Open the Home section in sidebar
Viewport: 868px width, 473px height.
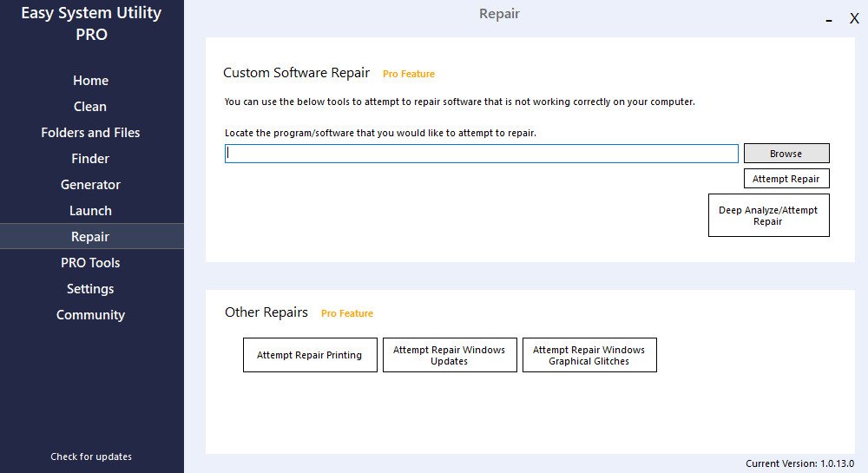pos(90,81)
